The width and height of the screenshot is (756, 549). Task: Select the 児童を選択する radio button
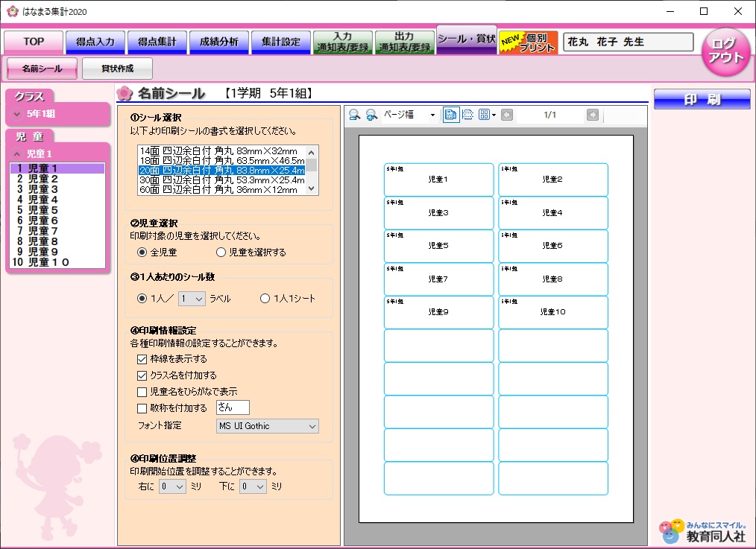pyautogui.click(x=221, y=252)
